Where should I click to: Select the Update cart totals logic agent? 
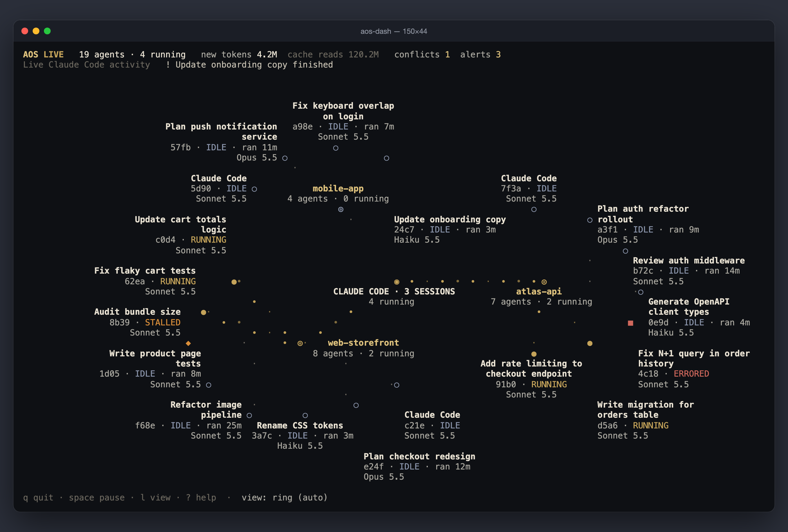tap(180, 224)
